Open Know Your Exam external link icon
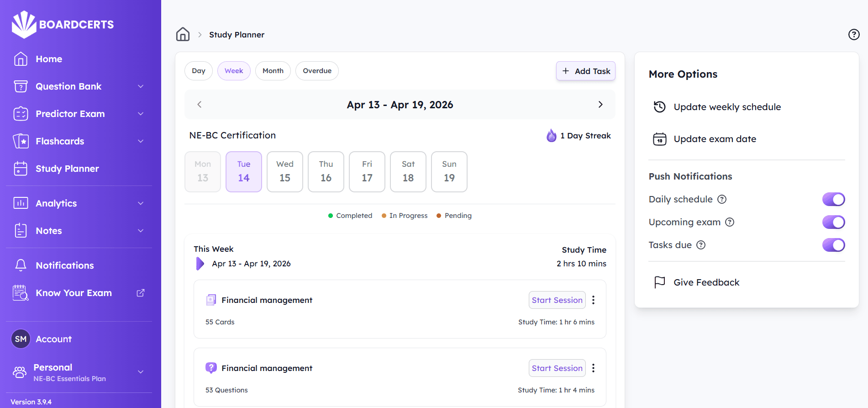Screen dimensions: 868x408 tap(141, 293)
